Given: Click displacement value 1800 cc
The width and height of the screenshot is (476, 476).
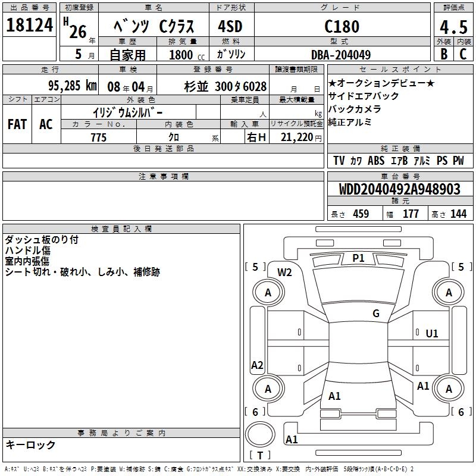Looking at the screenshot, I should coord(187,55).
